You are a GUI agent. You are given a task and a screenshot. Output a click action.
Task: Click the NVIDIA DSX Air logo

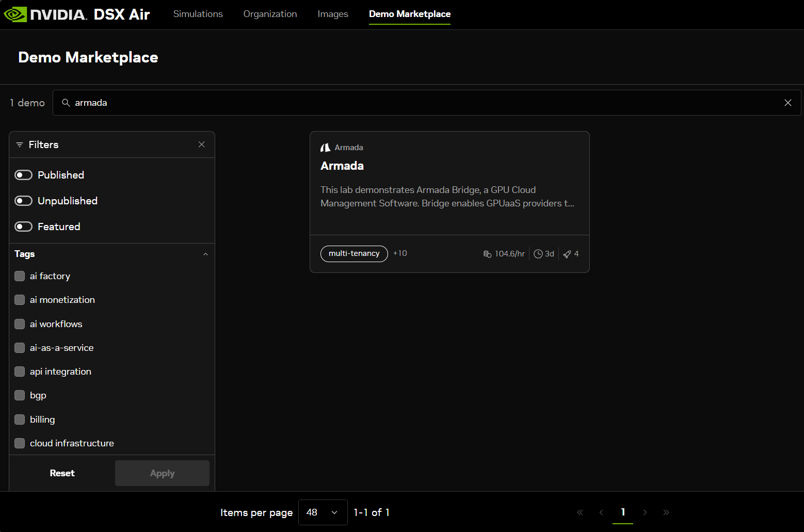77,14
